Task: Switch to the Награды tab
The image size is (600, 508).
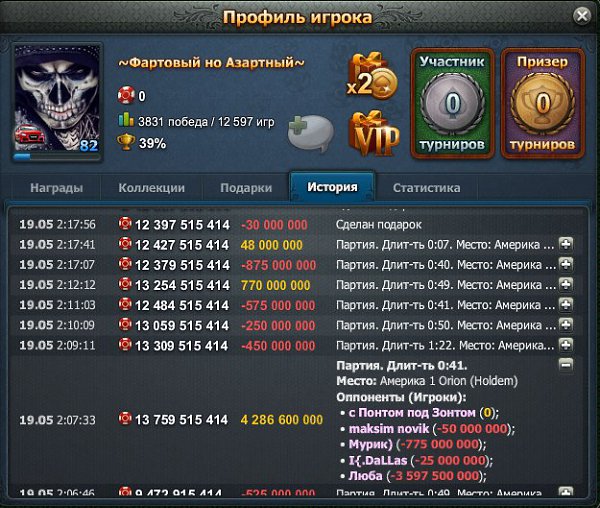Action: (57, 188)
